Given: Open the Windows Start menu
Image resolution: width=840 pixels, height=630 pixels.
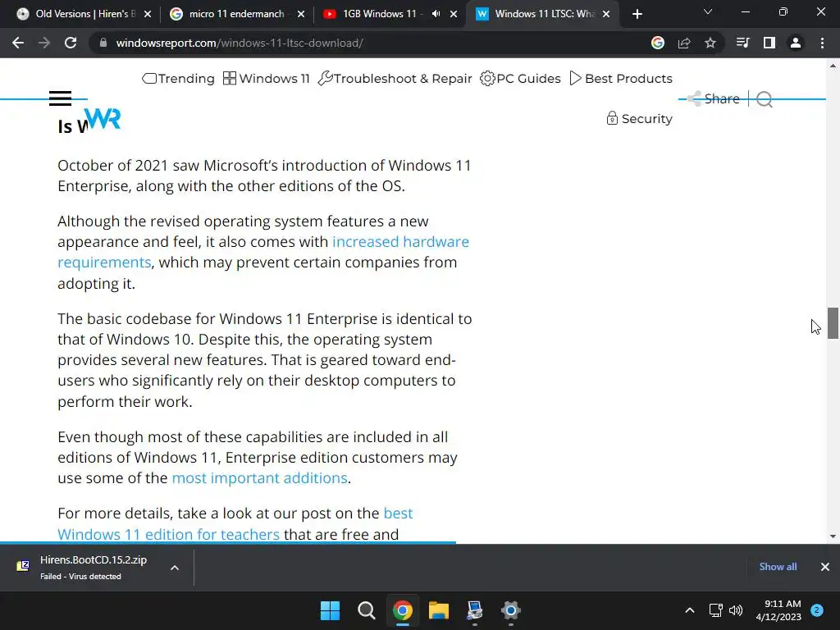Looking at the screenshot, I should click(x=330, y=610).
